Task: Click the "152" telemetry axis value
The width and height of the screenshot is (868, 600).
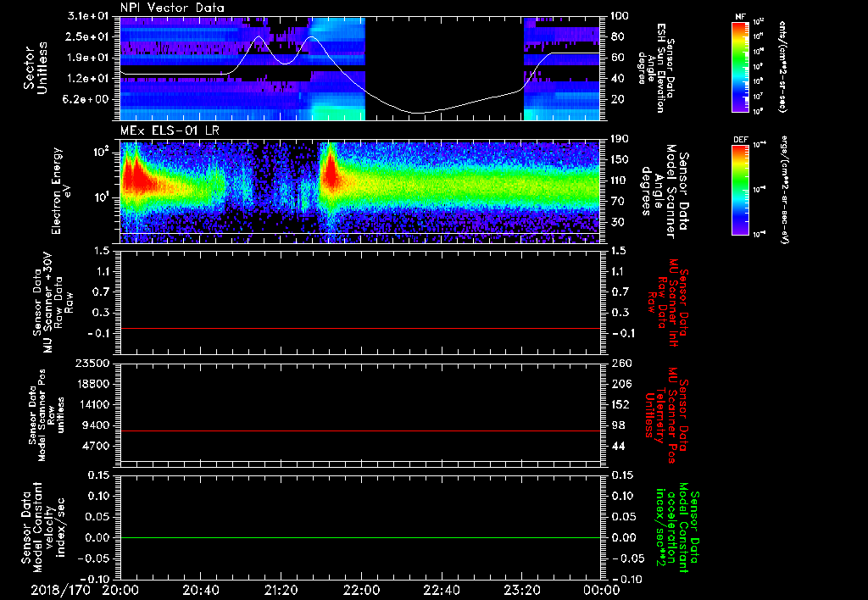Action: pyautogui.click(x=620, y=404)
